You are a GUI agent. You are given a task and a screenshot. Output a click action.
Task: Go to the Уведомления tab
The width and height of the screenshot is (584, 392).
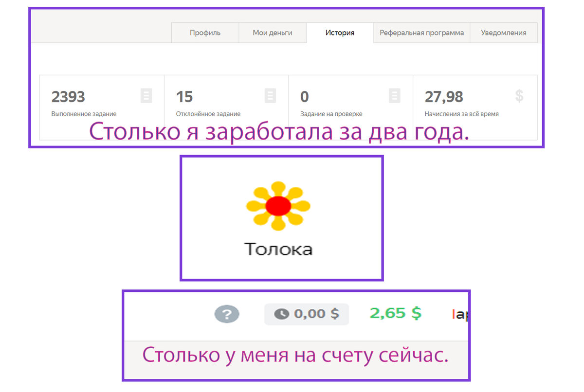(503, 33)
